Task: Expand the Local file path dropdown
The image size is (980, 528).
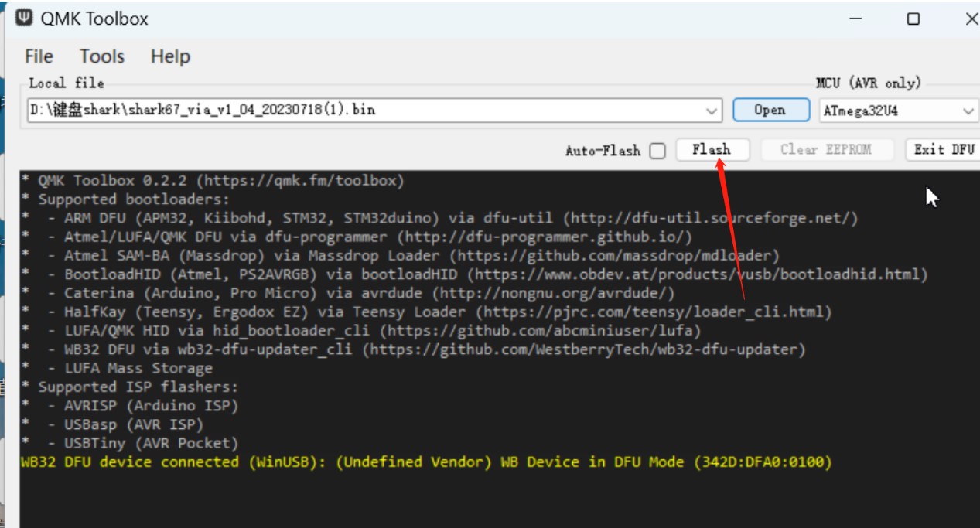Action: point(712,111)
